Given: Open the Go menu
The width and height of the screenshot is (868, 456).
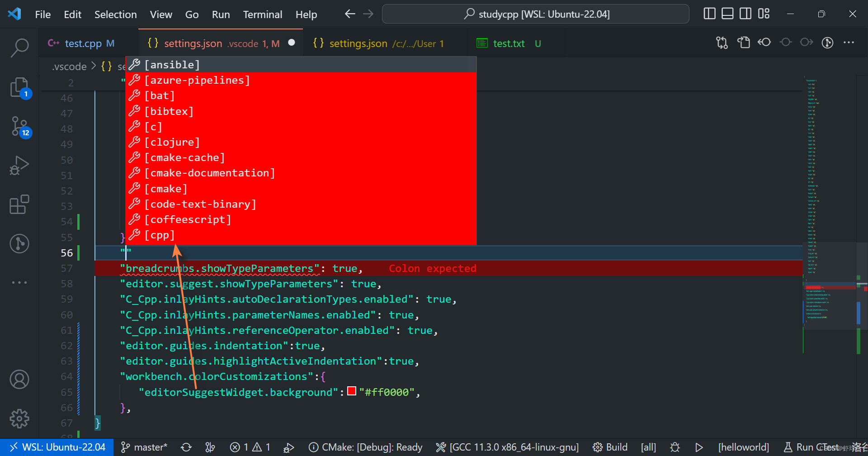Looking at the screenshot, I should pos(192,14).
